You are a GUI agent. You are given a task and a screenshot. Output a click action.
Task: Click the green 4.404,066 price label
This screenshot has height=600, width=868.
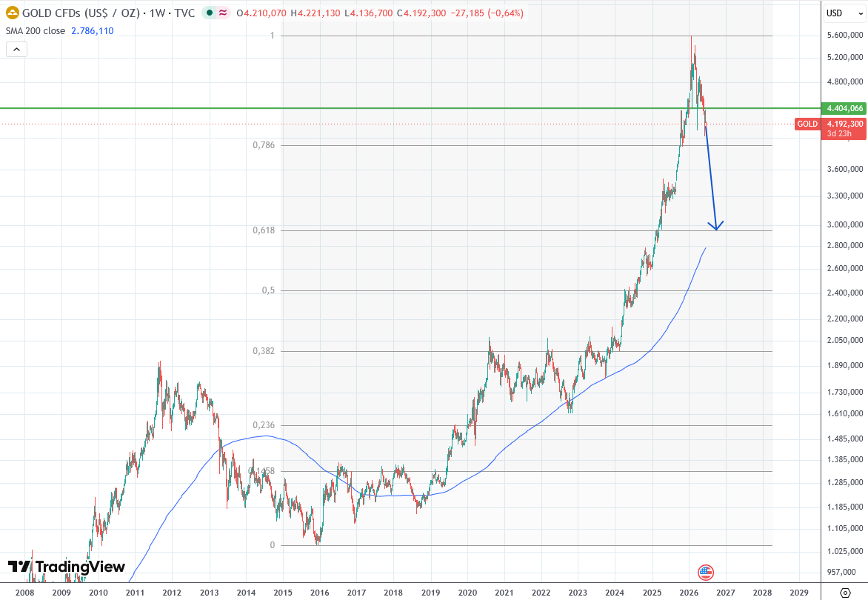pyautogui.click(x=844, y=108)
